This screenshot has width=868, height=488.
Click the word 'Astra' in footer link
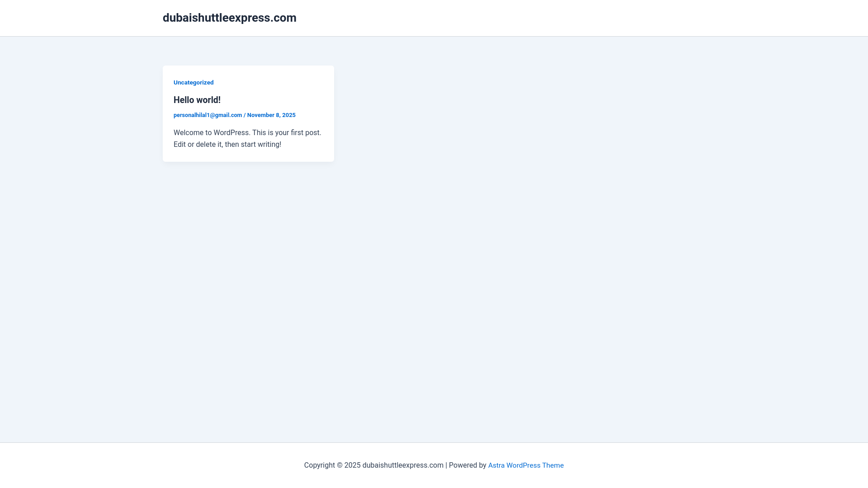pos(496,465)
